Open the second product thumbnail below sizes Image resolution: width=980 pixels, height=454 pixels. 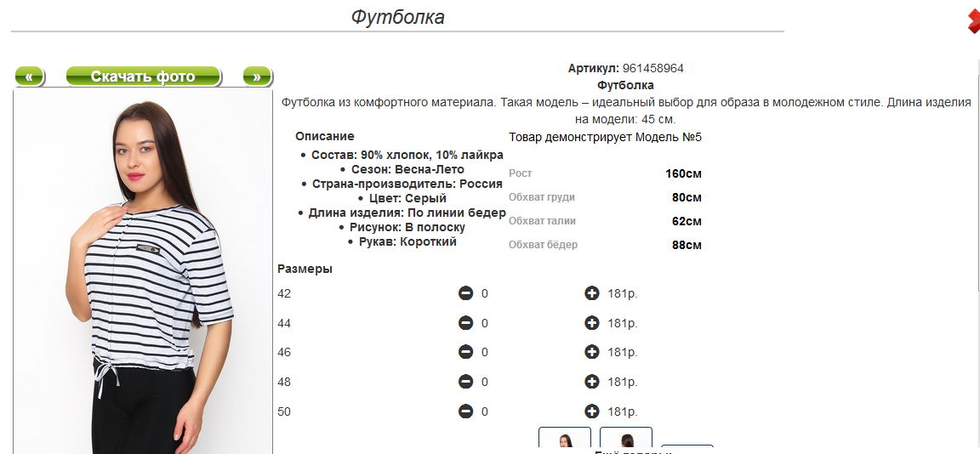click(626, 440)
